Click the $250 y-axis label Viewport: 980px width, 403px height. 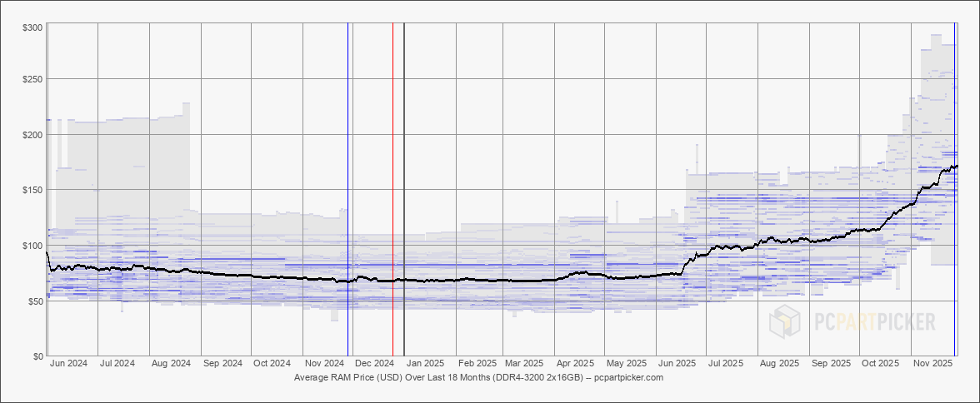[x=32, y=79]
